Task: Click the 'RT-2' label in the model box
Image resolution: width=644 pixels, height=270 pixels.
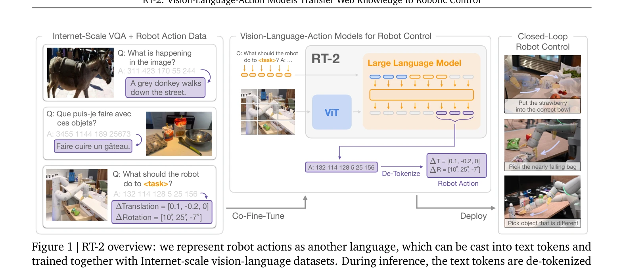Action: coord(326,59)
